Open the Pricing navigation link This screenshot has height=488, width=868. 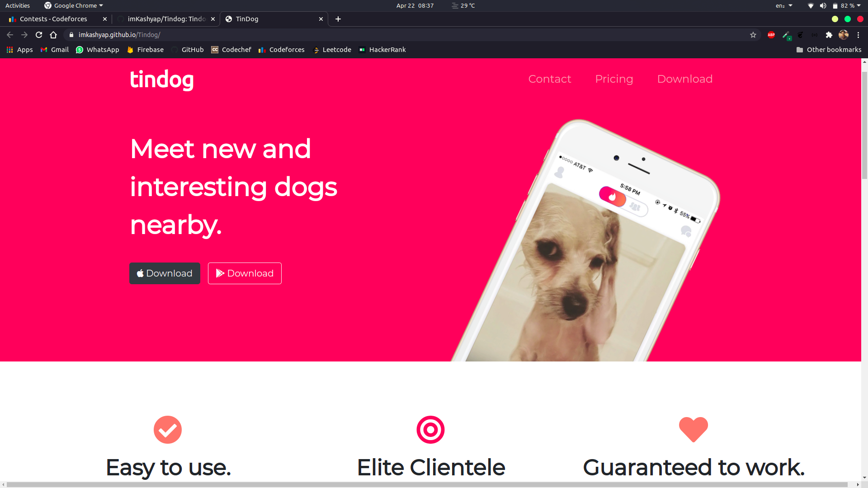[x=614, y=79]
